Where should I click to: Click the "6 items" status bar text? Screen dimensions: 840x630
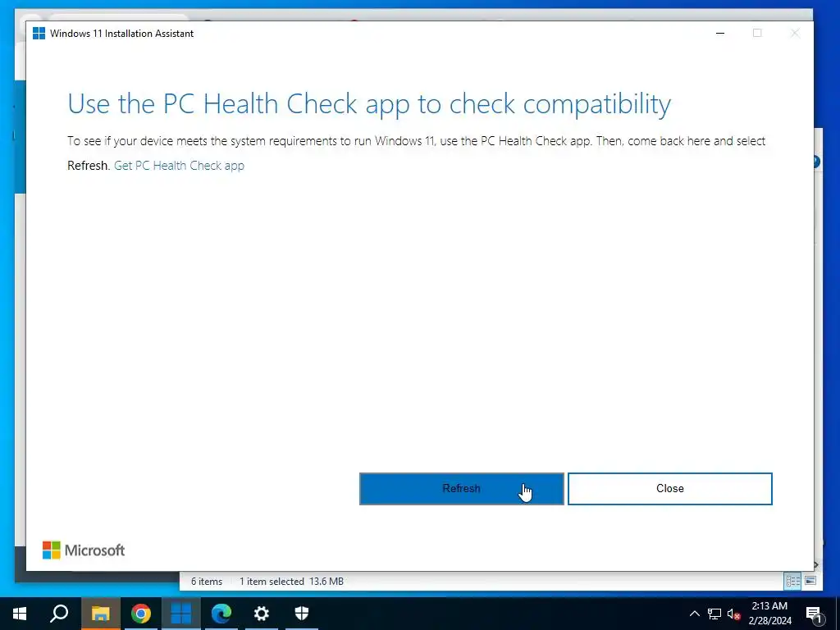coord(207,582)
